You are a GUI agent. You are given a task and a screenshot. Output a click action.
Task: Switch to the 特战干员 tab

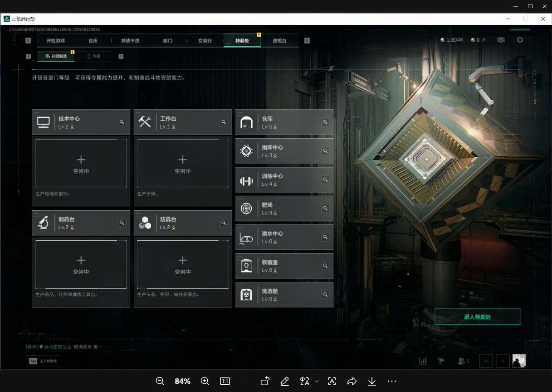[x=130, y=40]
